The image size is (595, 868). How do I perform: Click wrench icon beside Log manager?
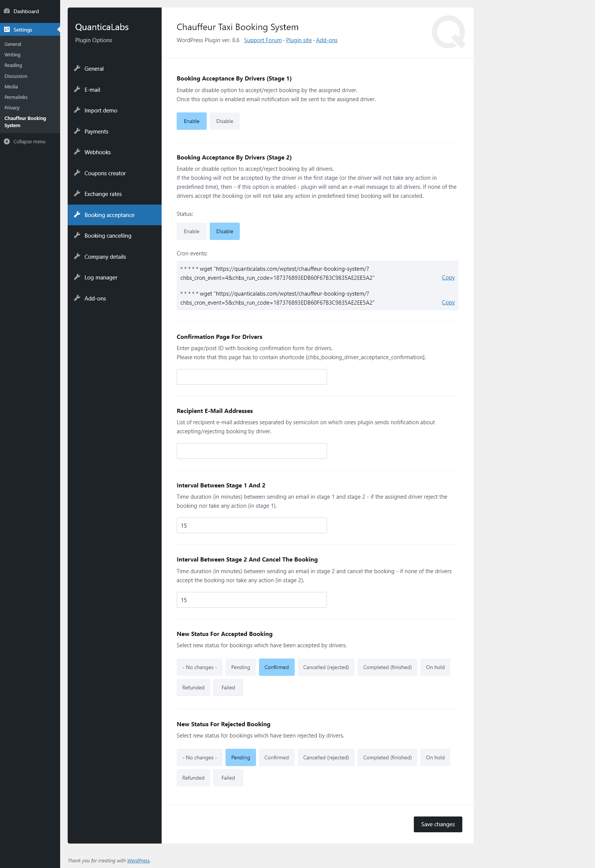click(77, 277)
